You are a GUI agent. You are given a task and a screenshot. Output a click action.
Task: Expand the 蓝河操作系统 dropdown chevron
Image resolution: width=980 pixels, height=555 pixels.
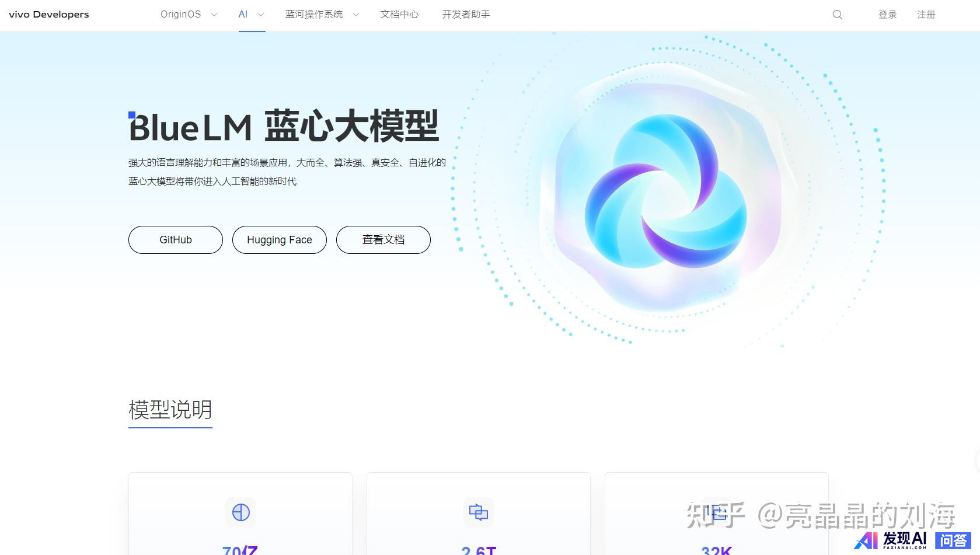click(355, 15)
